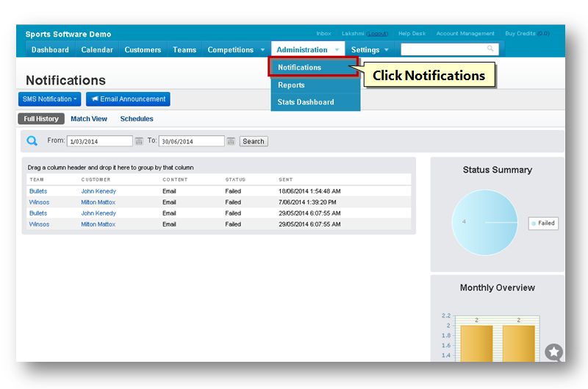Expand the Settings menu

(x=370, y=49)
